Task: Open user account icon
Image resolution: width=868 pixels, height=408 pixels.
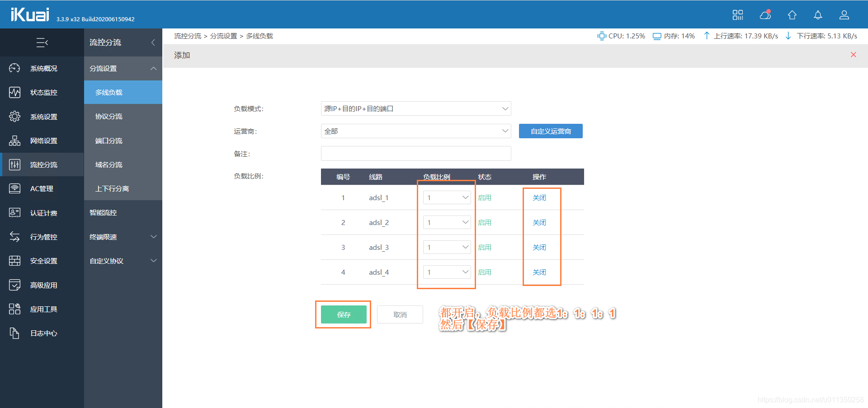Action: 844,15
